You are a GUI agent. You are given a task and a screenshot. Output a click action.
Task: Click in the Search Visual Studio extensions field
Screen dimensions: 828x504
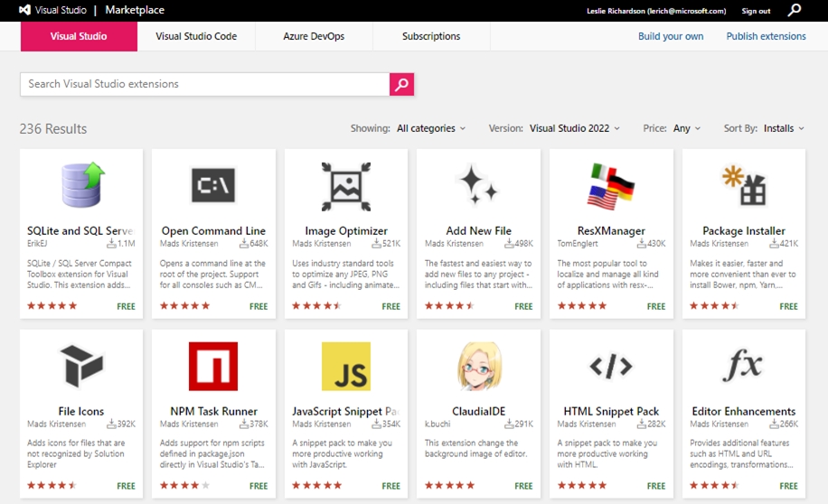click(x=205, y=84)
